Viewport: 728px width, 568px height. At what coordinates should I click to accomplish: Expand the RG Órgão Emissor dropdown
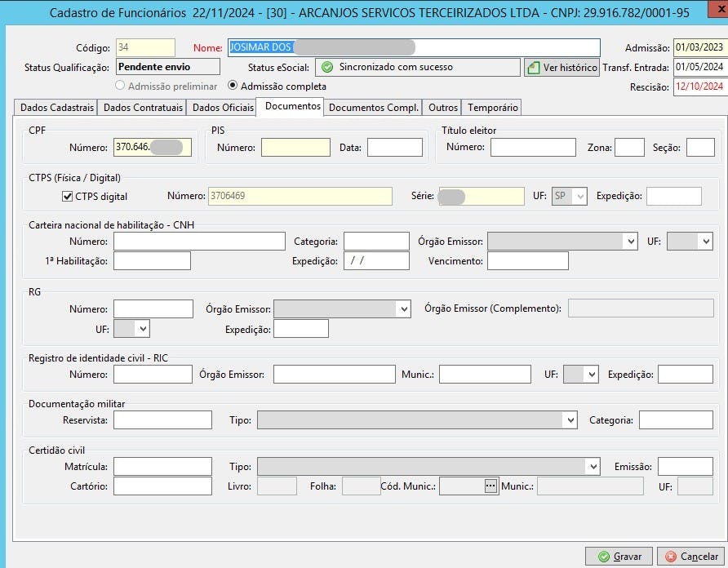pyautogui.click(x=404, y=308)
